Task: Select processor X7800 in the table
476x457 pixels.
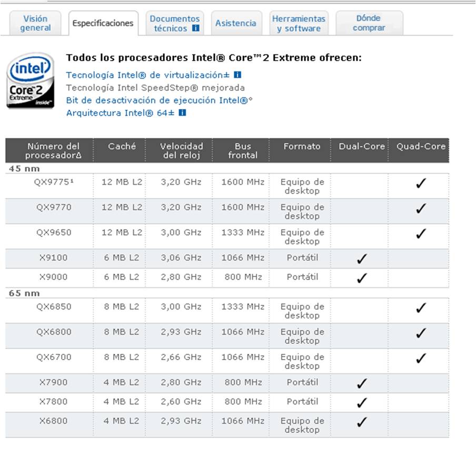Action: coord(53,402)
